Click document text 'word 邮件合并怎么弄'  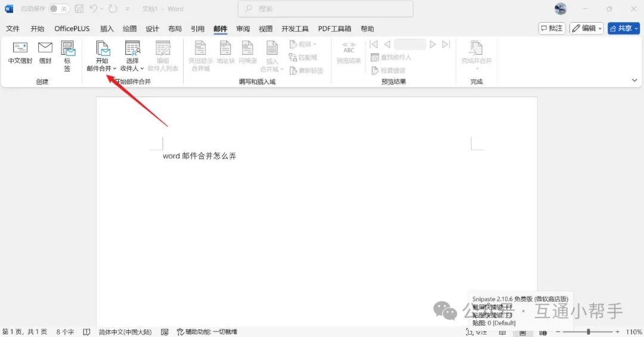coord(199,156)
